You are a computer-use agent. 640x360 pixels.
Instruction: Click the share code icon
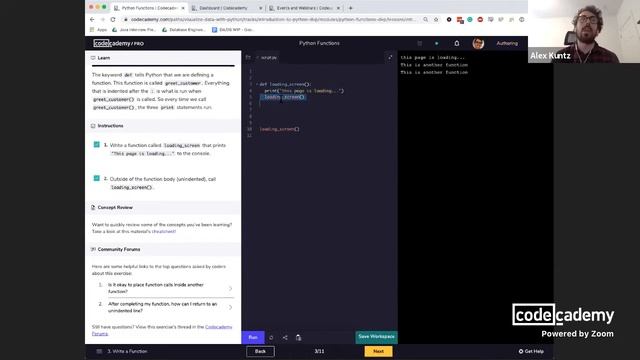[x=285, y=338]
